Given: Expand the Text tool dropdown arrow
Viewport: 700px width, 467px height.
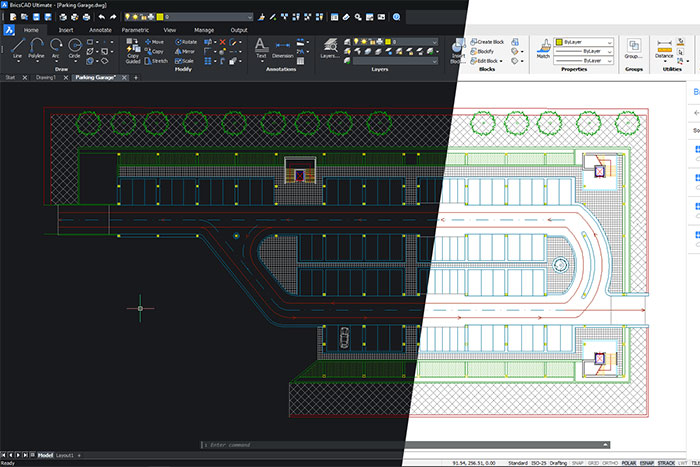Looking at the screenshot, I should tap(261, 61).
